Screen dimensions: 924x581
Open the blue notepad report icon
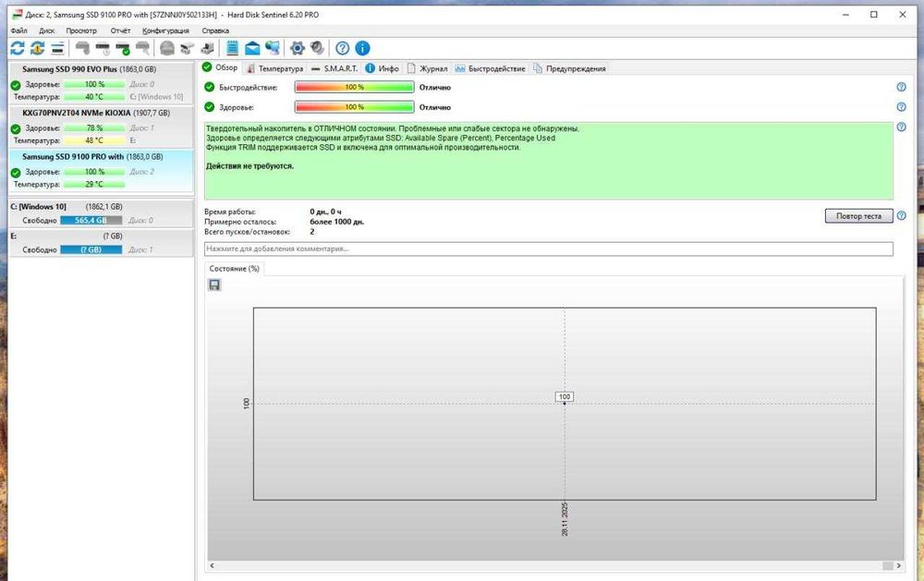coord(232,48)
